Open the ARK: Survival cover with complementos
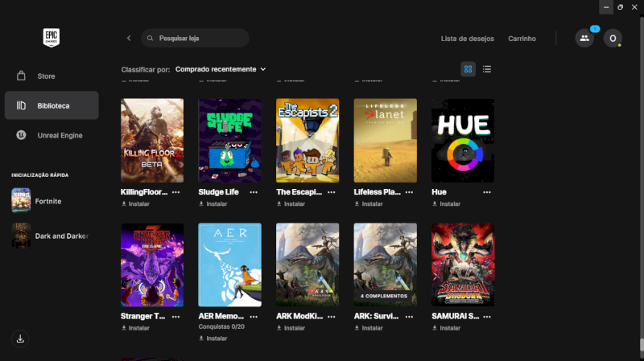The height and width of the screenshot is (361, 644). (x=386, y=265)
